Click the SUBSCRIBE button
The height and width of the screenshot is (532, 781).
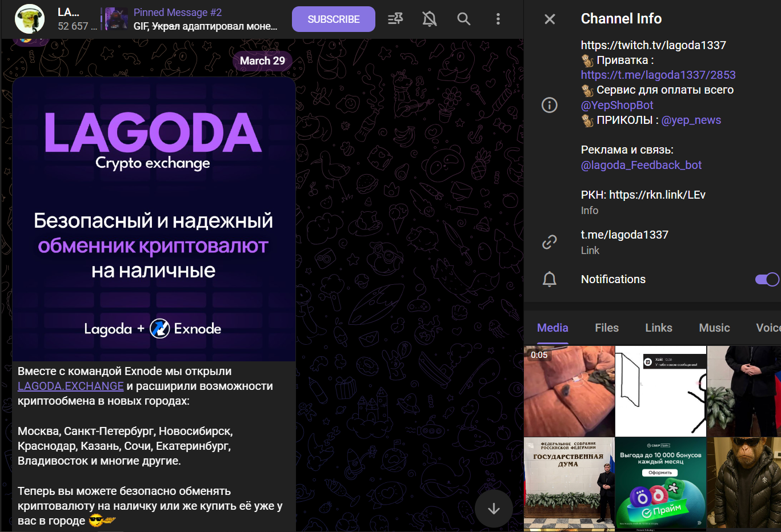click(x=334, y=19)
